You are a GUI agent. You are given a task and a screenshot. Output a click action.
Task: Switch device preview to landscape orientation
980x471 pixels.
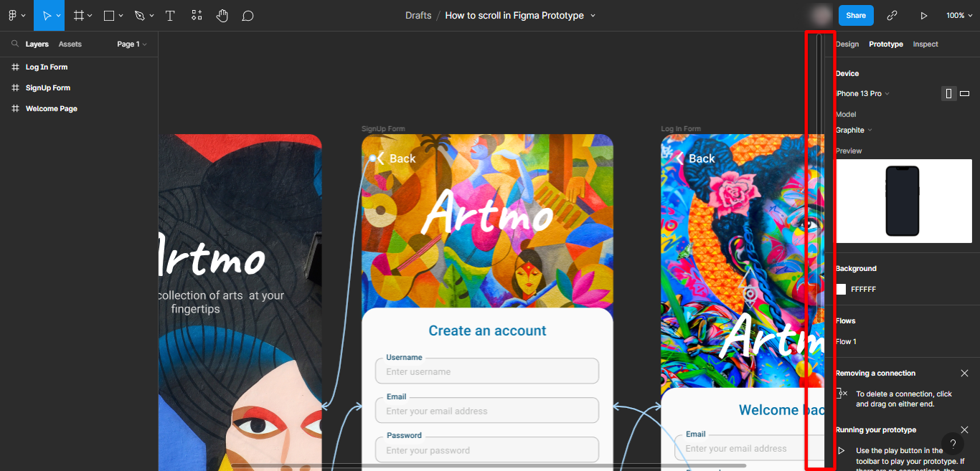point(965,93)
